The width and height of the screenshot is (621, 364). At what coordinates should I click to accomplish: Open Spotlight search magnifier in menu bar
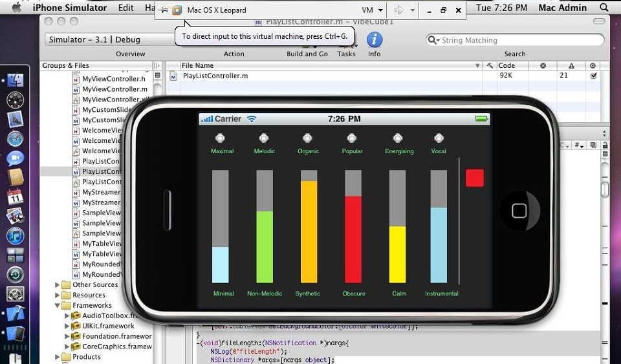(x=604, y=8)
